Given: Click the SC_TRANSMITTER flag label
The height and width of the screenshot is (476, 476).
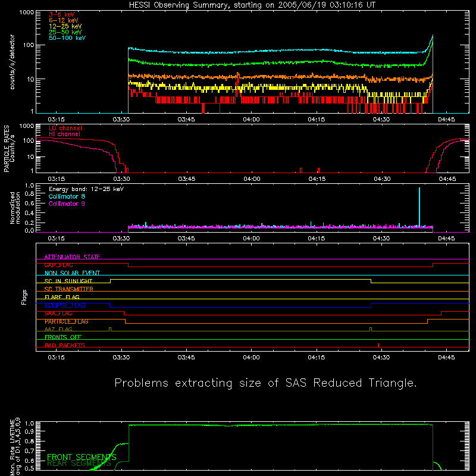Looking at the screenshot, I should tap(68, 289).
